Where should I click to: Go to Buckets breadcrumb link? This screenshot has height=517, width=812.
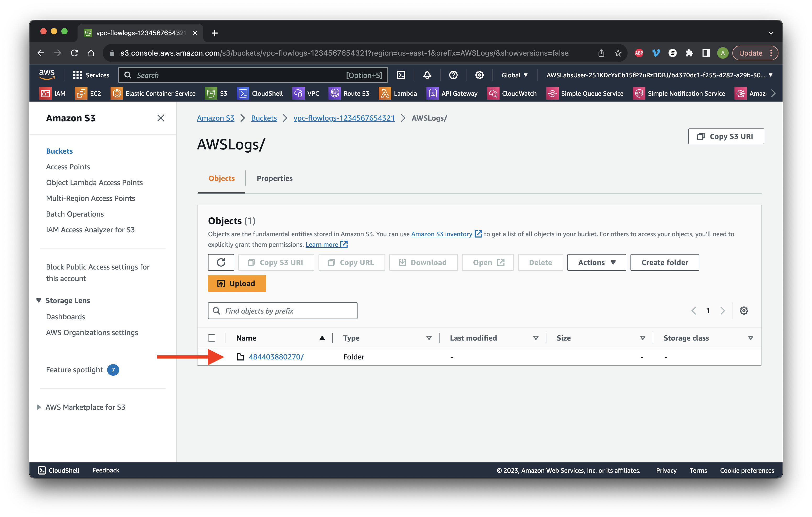click(264, 118)
